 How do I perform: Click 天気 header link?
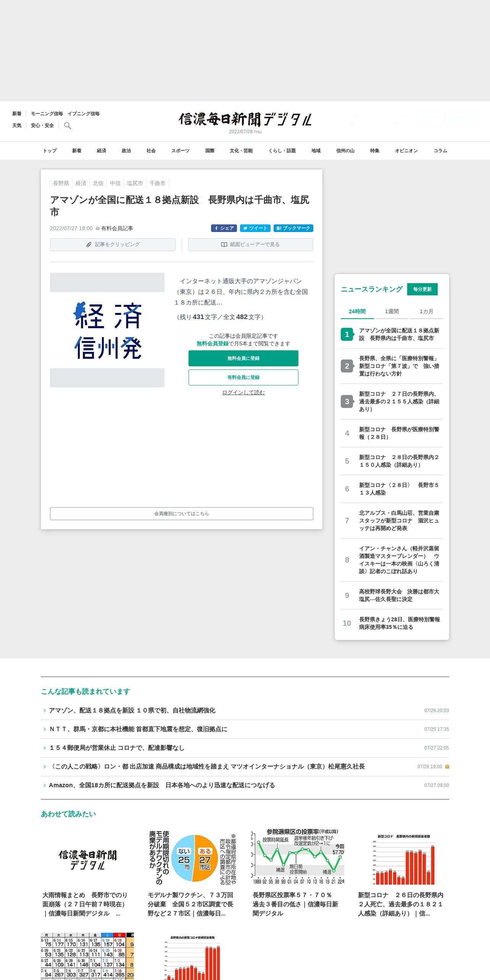click(17, 126)
